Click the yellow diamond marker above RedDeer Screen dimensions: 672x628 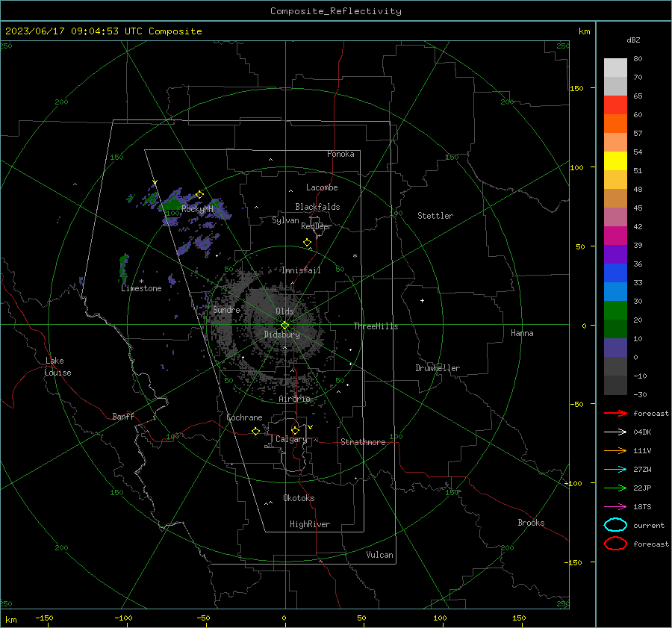click(x=308, y=243)
